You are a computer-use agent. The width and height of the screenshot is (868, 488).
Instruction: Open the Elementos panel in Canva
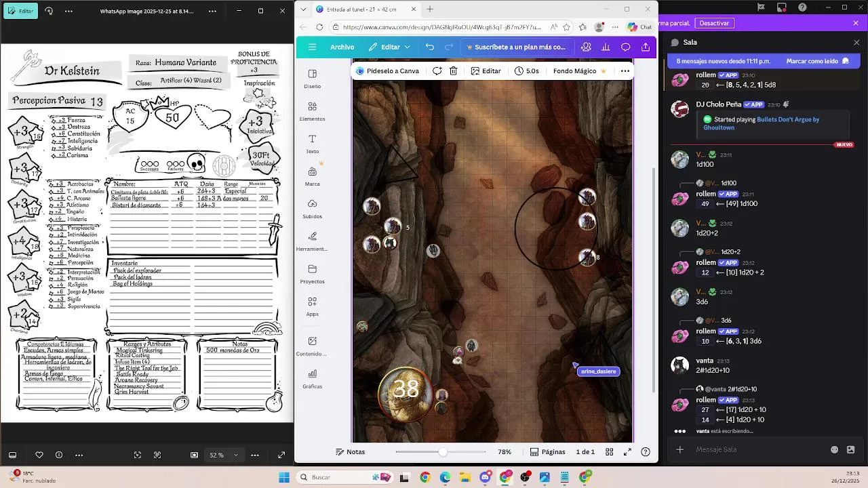tap(312, 111)
